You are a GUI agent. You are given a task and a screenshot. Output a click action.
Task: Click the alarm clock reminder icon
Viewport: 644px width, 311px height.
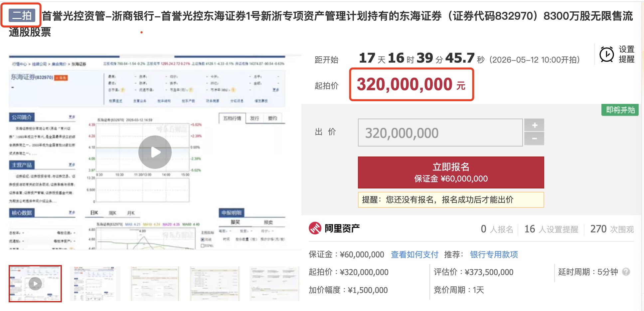[606, 55]
